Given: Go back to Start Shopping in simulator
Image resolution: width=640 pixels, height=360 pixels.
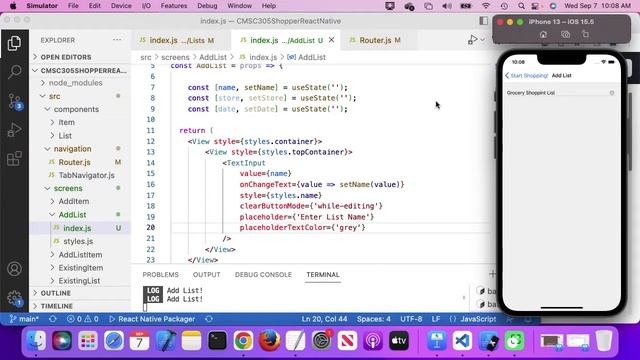Looking at the screenshot, I should [527, 76].
